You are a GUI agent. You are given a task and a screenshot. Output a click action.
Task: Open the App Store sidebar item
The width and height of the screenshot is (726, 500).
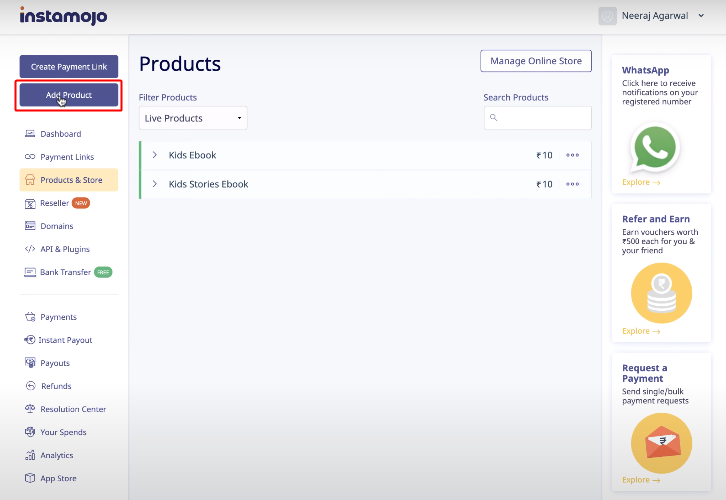[57, 478]
